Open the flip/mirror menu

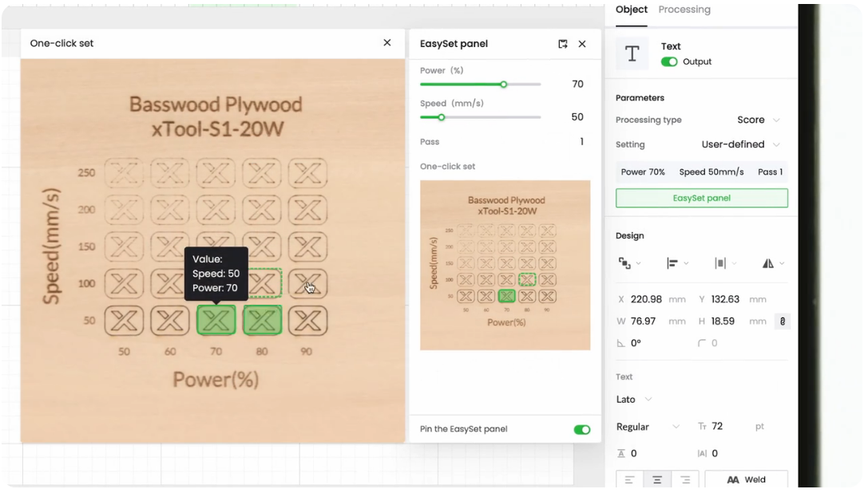click(x=773, y=263)
